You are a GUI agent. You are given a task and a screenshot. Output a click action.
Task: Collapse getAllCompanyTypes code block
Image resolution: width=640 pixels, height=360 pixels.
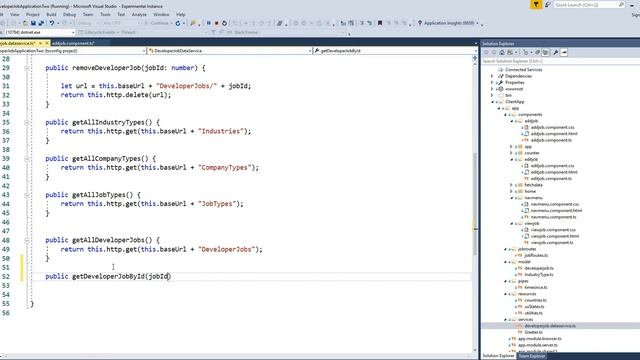[27, 159]
